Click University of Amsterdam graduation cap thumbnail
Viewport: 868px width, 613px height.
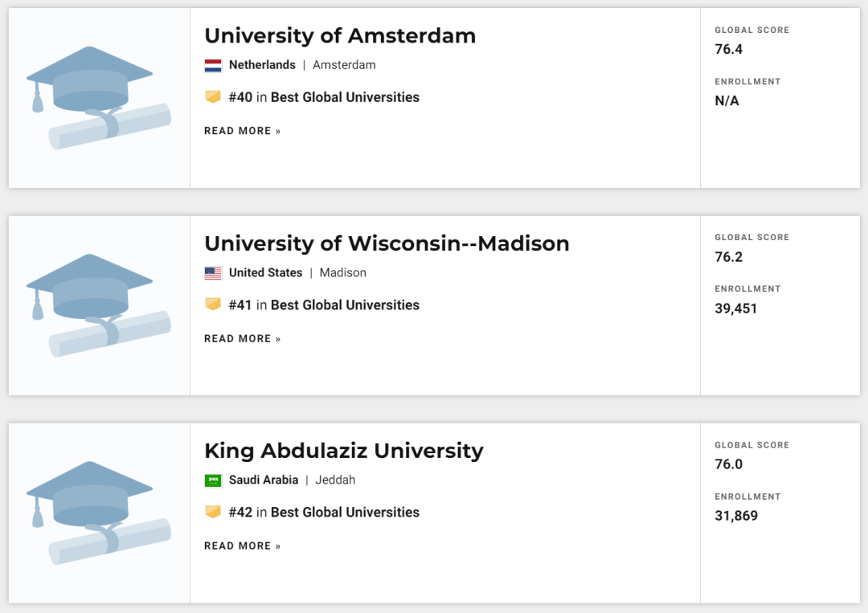tap(99, 98)
